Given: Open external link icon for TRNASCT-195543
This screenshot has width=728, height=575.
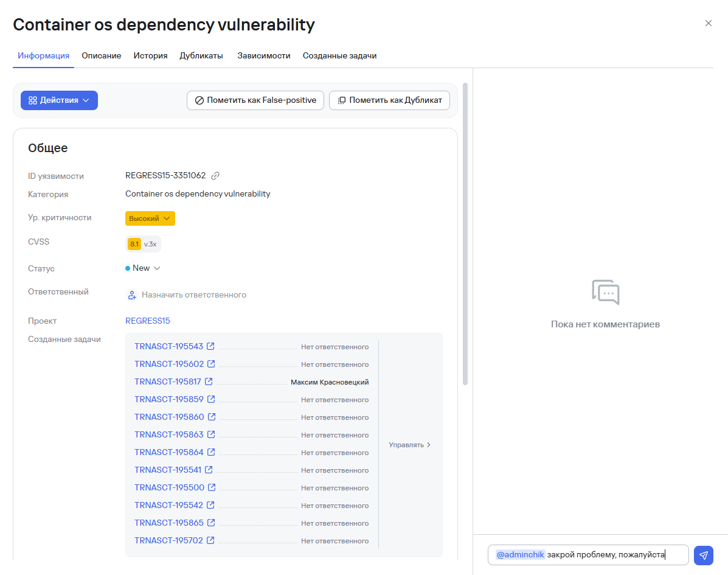Looking at the screenshot, I should click(210, 346).
